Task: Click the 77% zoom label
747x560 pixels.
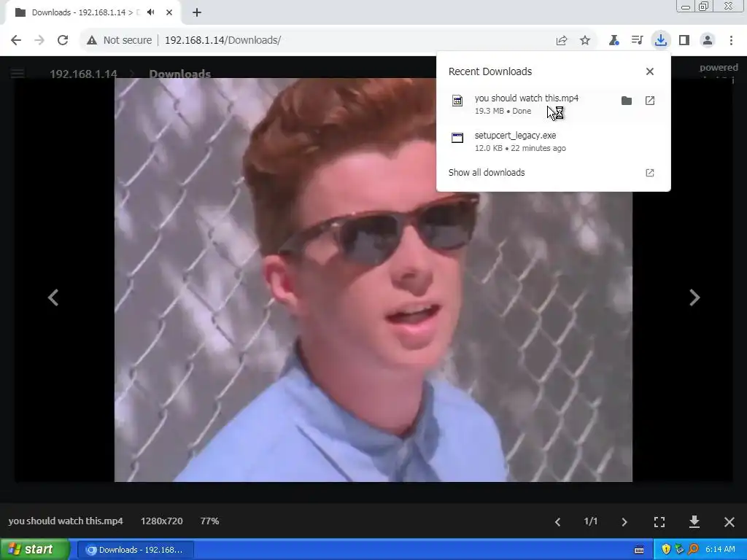Action: click(x=209, y=521)
